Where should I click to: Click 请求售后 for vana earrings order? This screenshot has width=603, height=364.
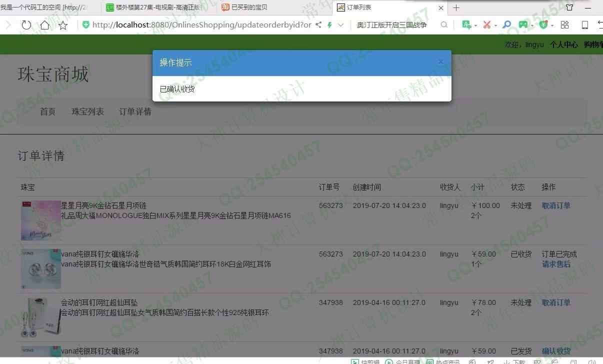556,264
